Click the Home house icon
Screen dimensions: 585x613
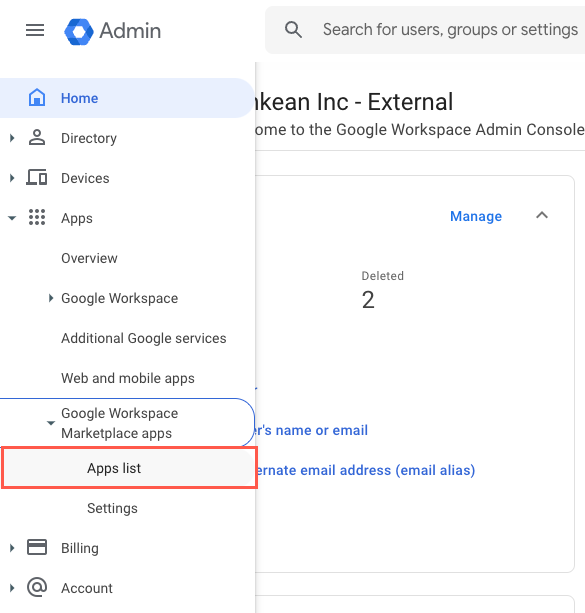pyautogui.click(x=37, y=97)
